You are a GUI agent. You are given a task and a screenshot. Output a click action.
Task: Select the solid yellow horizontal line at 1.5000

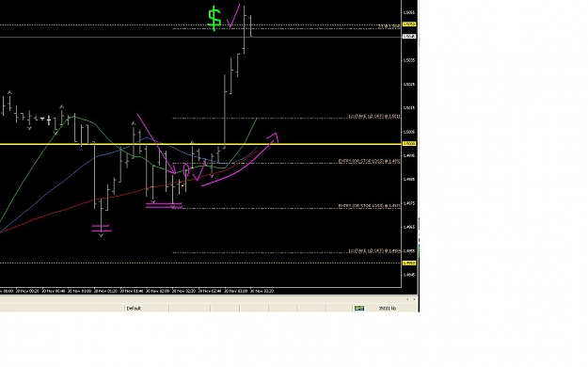pyautogui.click(x=200, y=144)
